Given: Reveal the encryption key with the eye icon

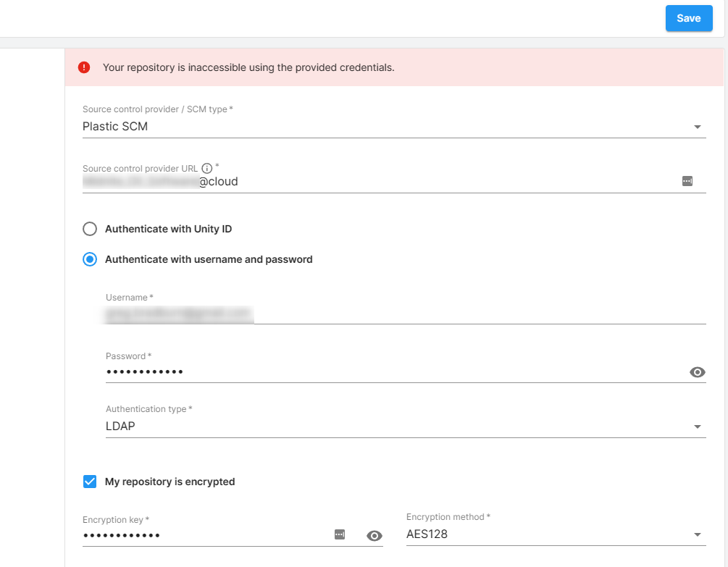Looking at the screenshot, I should tap(374, 536).
